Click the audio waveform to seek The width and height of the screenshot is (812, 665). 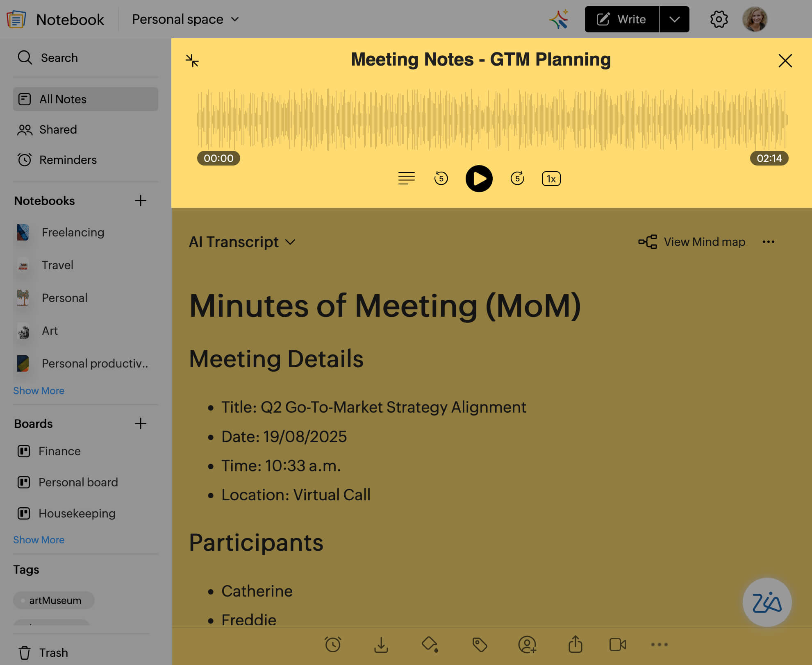(x=492, y=120)
